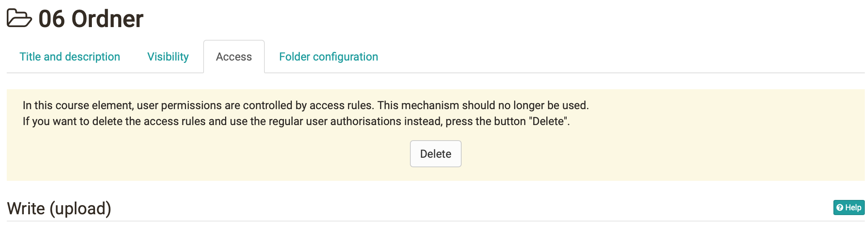Click the number "06" in the heading

52,19
